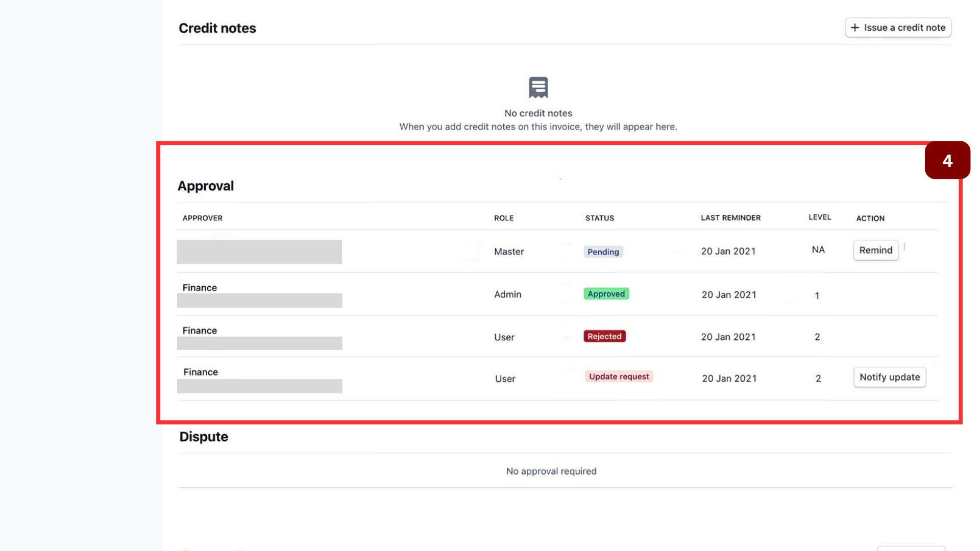
Task: Click the Dispute section heading
Action: pyautogui.click(x=203, y=437)
